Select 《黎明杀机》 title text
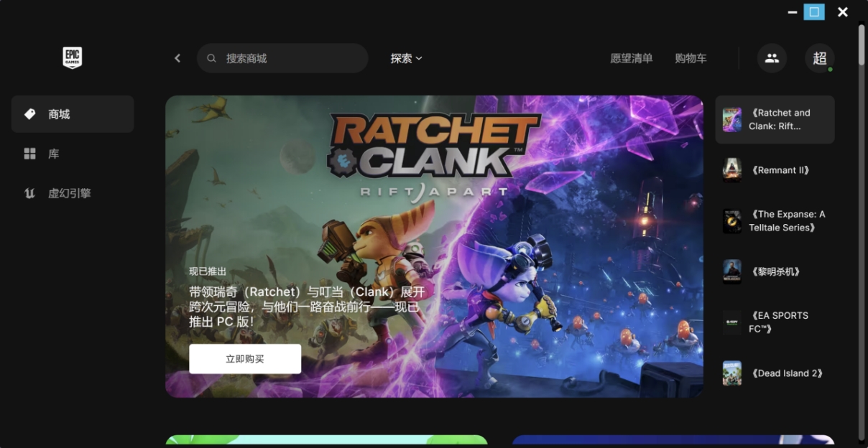 pyautogui.click(x=776, y=271)
